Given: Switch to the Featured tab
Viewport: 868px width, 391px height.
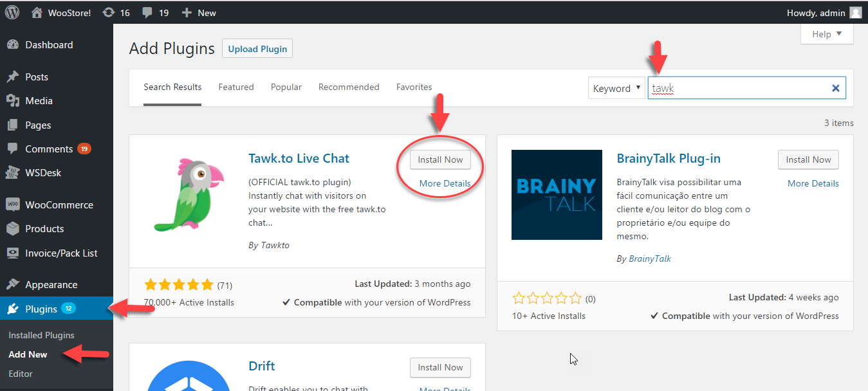Looking at the screenshot, I should pyautogui.click(x=236, y=87).
